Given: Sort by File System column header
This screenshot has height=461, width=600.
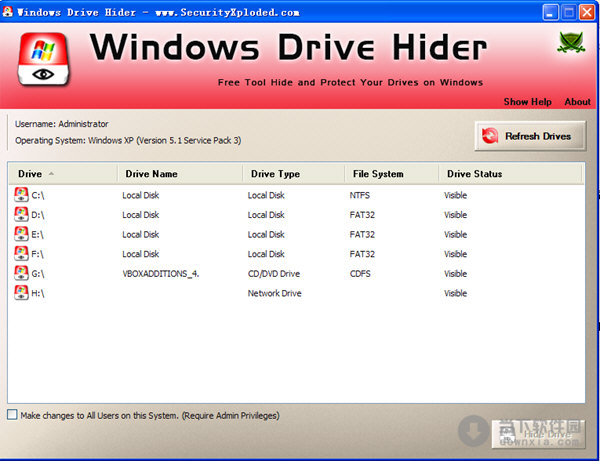Looking at the screenshot, I should pyautogui.click(x=391, y=174).
